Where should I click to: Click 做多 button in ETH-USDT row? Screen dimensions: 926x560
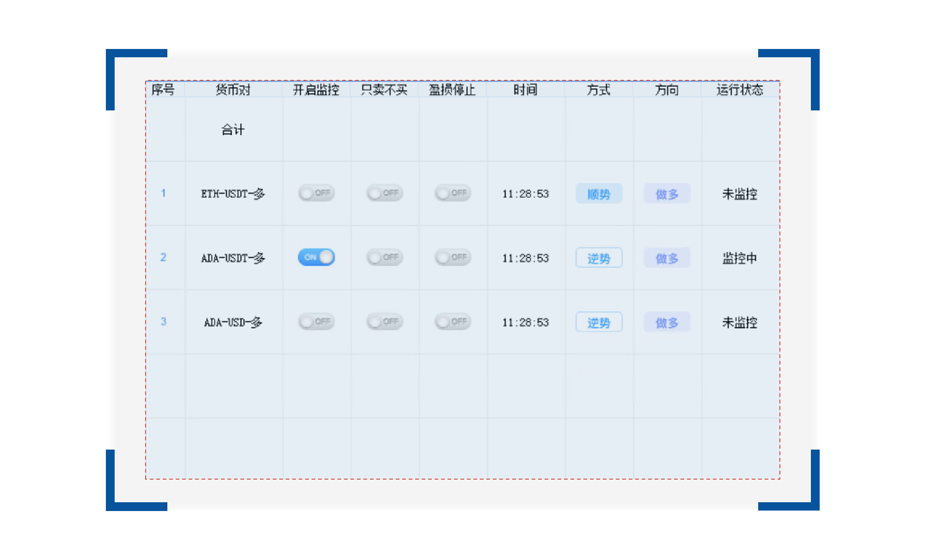[x=667, y=194]
